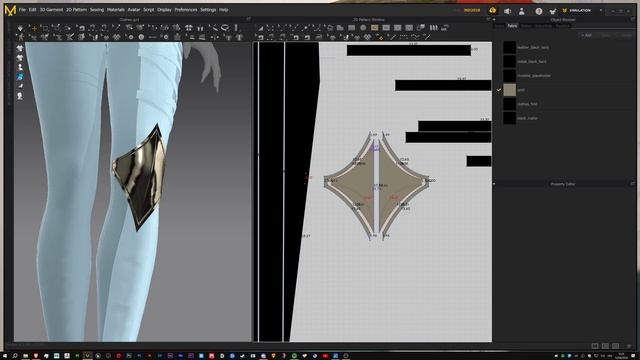640x360 pixels.
Task: Click the Marvelous Designer taskbar icon
Action: coord(87,356)
